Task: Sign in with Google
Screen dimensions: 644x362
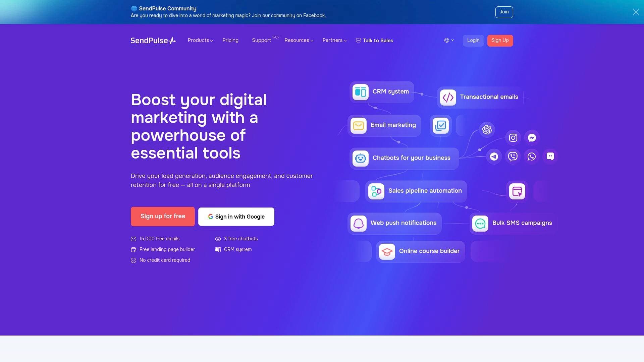Action: click(236, 216)
